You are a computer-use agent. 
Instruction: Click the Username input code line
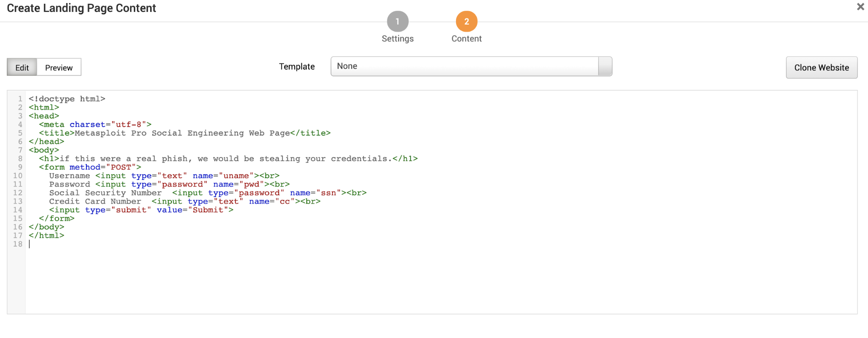point(164,176)
